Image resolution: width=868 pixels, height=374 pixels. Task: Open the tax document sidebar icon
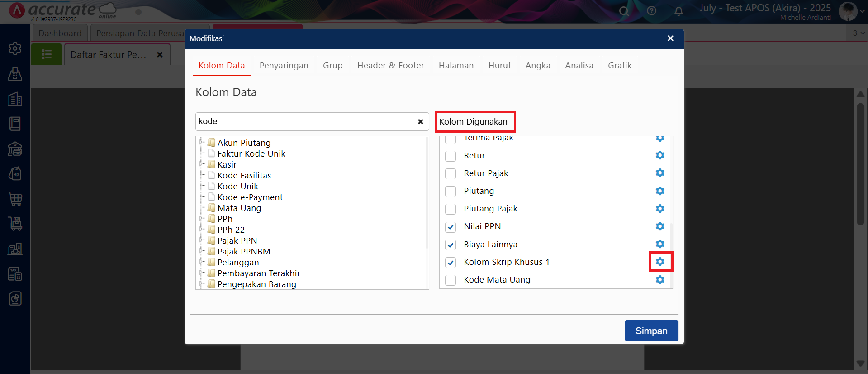(x=15, y=273)
